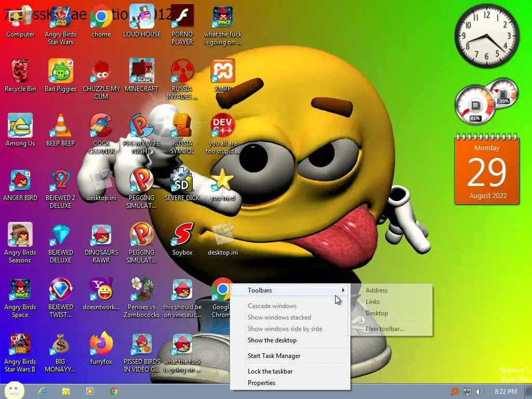This screenshot has height=399, width=532.
Task: Open taskbar Properties from context menu
Action: click(x=290, y=383)
